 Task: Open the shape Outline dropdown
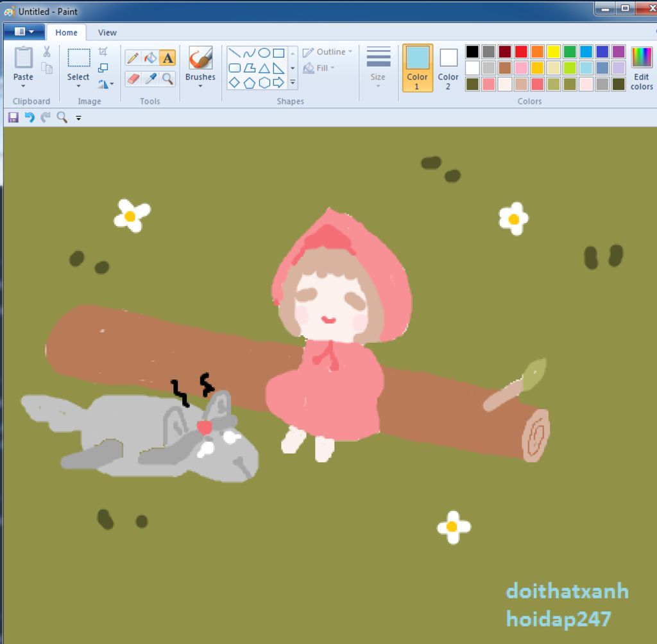(328, 52)
